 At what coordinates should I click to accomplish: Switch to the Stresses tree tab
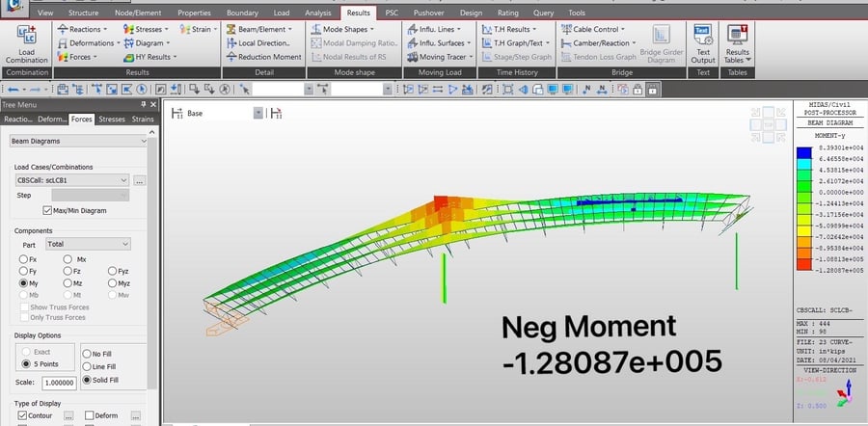(111, 120)
